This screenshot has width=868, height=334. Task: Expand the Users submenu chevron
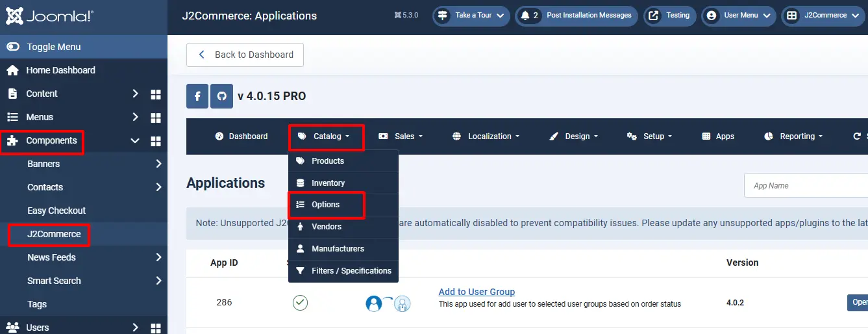[135, 328]
